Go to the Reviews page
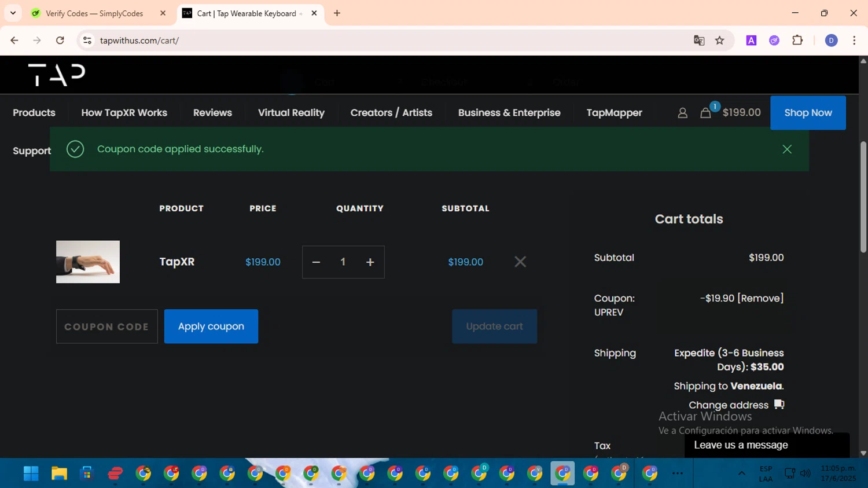 (x=212, y=113)
